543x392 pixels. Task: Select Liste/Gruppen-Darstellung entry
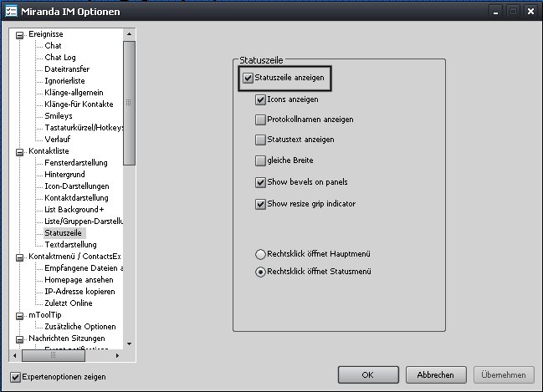tap(84, 221)
